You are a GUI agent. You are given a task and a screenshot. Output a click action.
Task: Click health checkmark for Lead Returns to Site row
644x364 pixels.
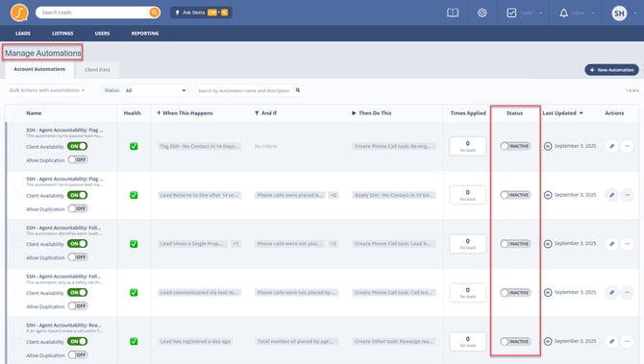click(x=134, y=195)
